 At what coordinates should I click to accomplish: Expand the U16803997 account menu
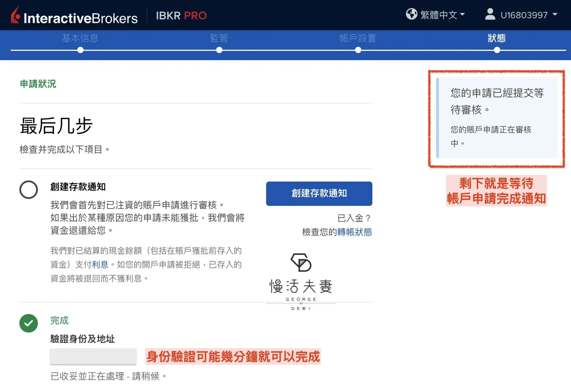click(x=524, y=15)
